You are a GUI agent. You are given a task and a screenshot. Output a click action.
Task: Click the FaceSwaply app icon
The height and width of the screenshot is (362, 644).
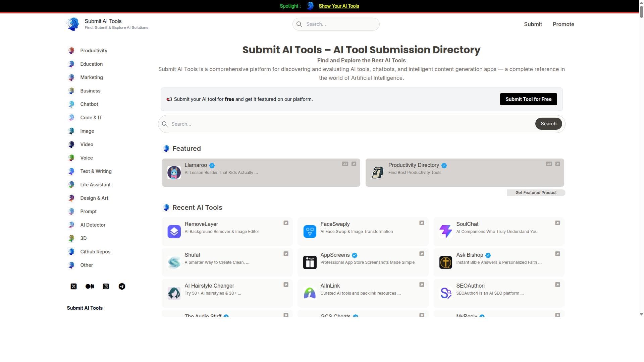click(x=310, y=232)
